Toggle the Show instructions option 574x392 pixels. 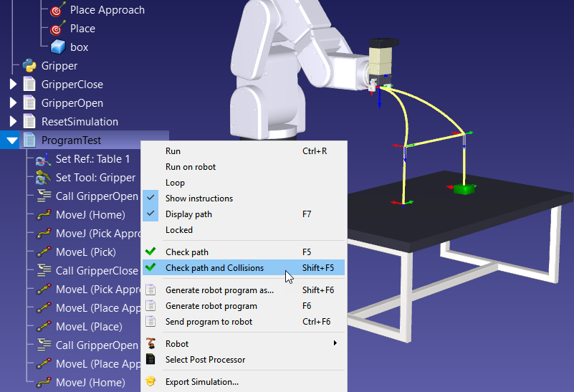198,199
